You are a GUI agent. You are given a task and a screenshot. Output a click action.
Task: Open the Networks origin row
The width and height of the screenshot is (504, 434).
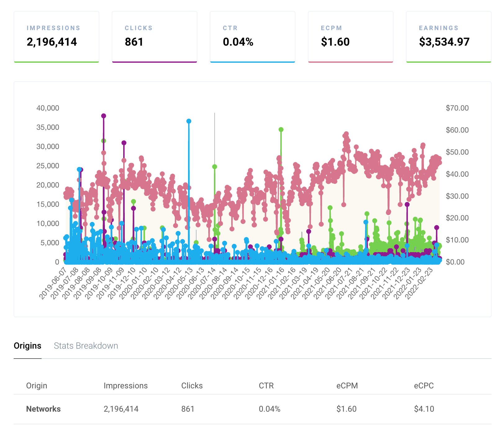(43, 409)
